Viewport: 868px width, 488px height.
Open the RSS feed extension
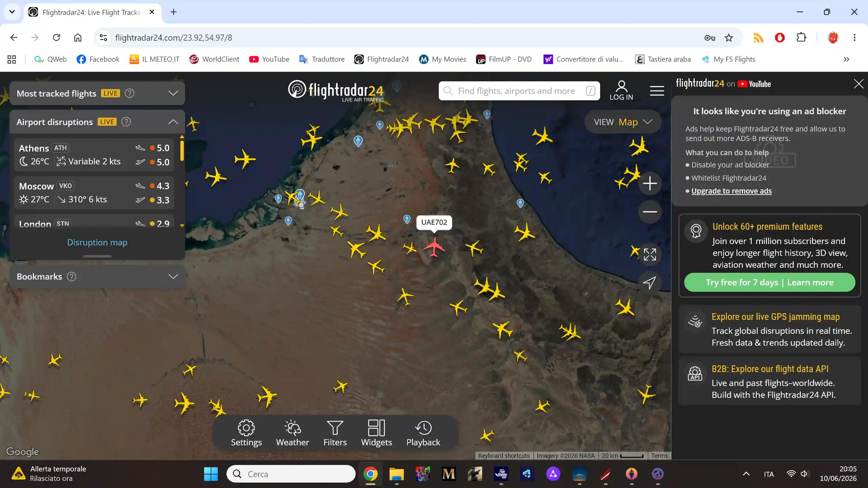[x=758, y=38]
